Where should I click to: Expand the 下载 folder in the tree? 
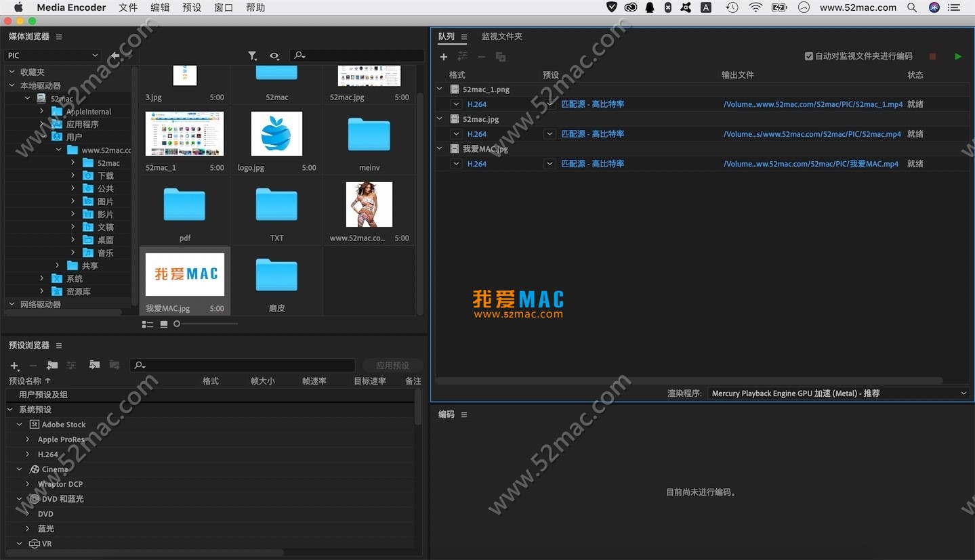coord(72,175)
